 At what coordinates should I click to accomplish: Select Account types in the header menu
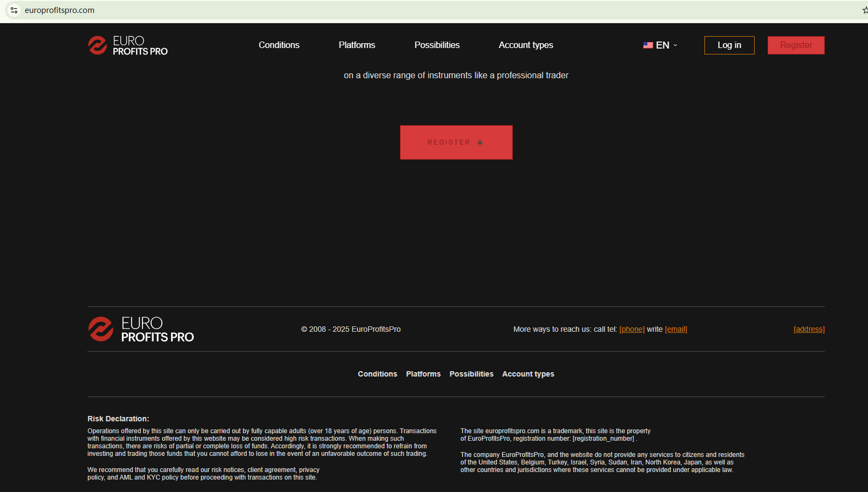pyautogui.click(x=526, y=45)
